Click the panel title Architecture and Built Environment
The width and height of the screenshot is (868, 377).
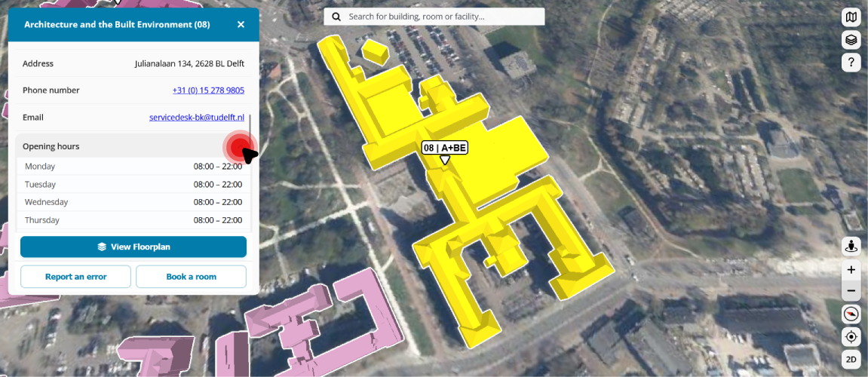117,24
